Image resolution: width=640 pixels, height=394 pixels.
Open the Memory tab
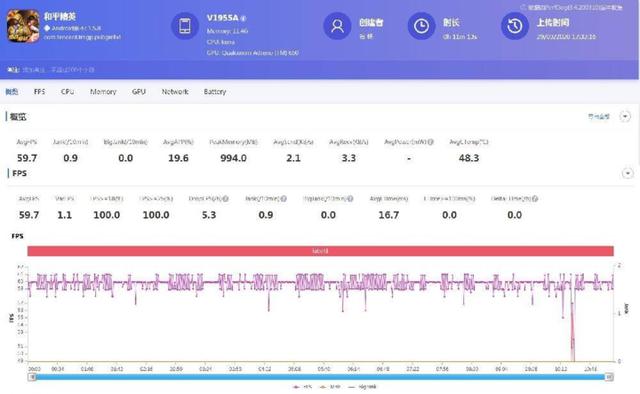click(103, 91)
